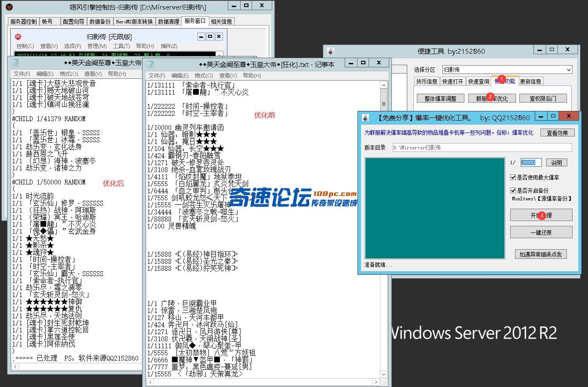Toggle the 是否开启备份 checkbox
The width and height of the screenshot is (588, 387).
(513, 191)
